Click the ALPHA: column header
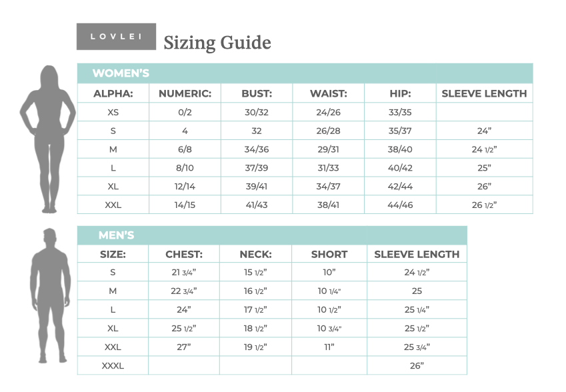Image resolution: width=566 pixels, height=392 pixels. 113,94
